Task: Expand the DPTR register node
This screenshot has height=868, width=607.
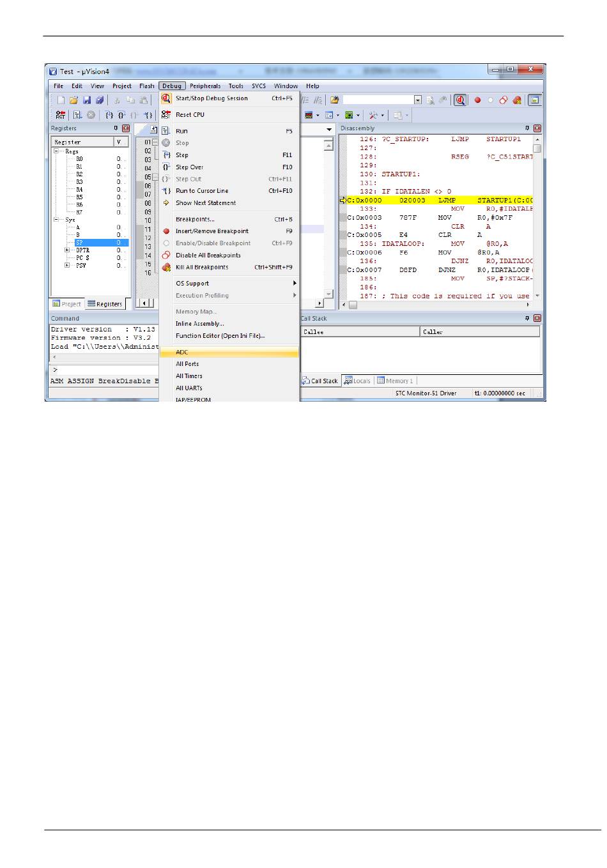Action: pos(67,250)
